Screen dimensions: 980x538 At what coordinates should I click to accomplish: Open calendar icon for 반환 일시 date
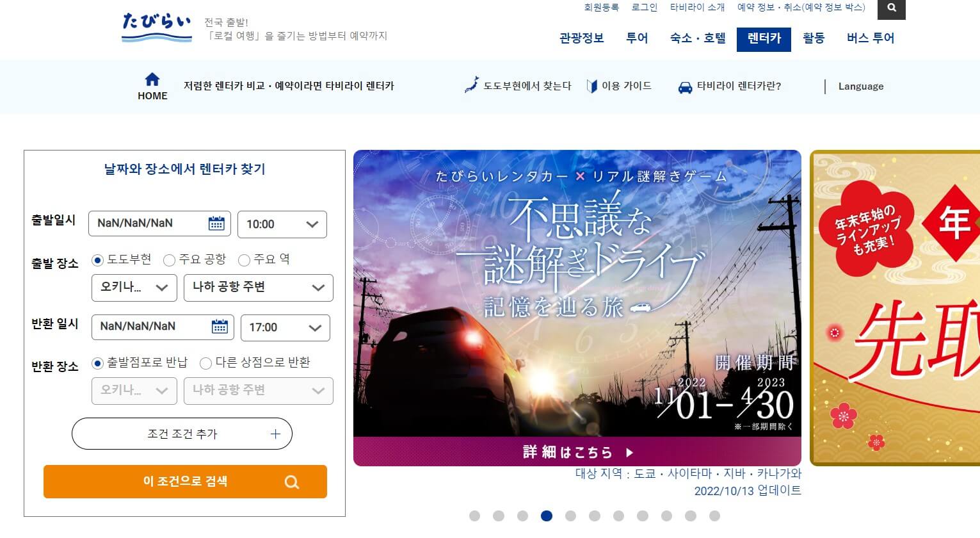point(220,327)
